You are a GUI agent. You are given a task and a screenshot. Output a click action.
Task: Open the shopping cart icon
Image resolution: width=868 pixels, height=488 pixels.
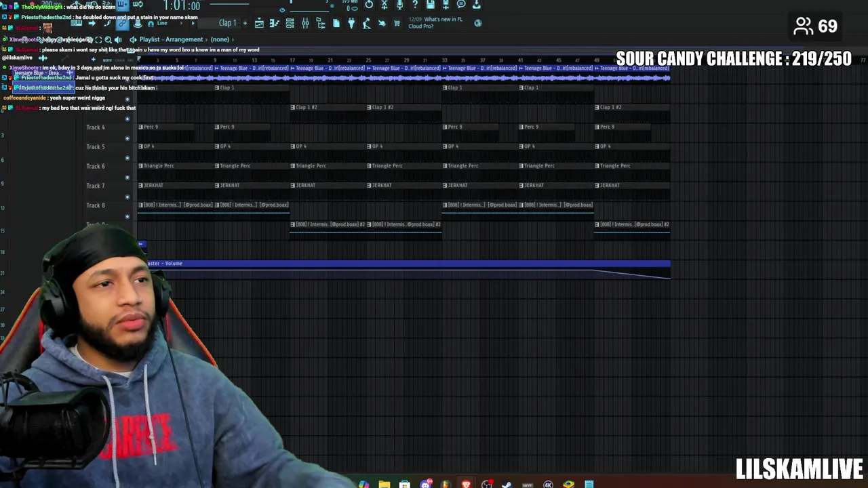[x=397, y=23]
